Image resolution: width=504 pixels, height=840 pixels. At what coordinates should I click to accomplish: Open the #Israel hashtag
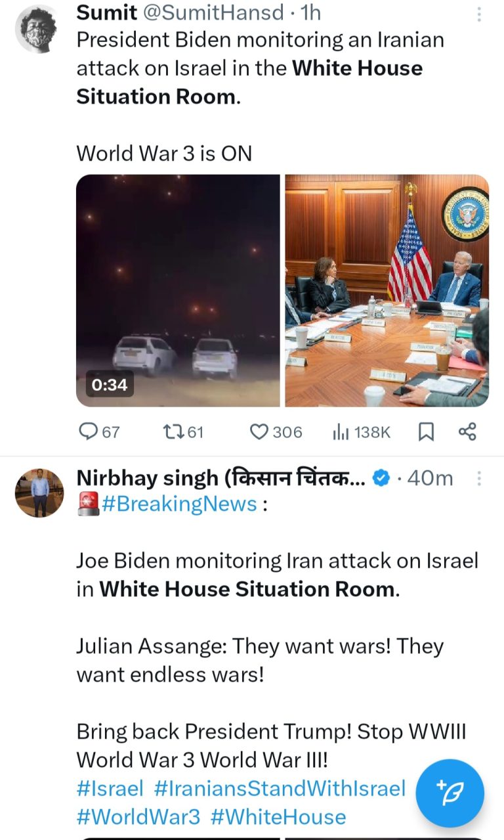[x=110, y=788]
